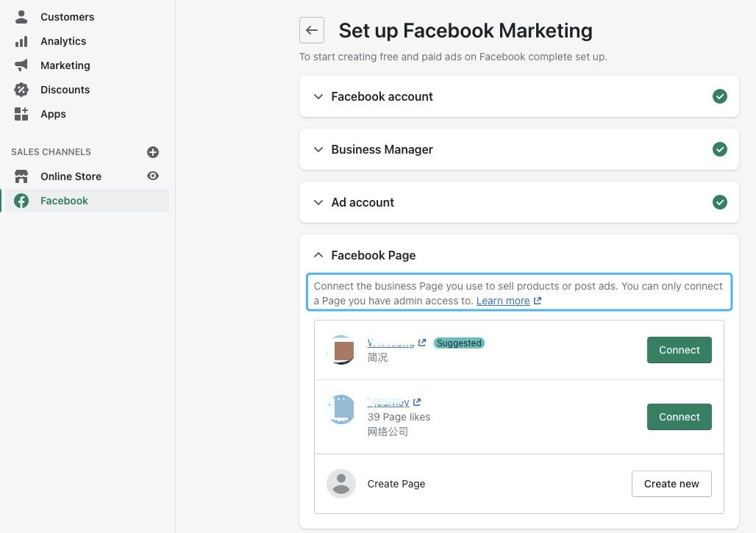Connect the Suggested Facebook page
The height and width of the screenshot is (533, 756).
679,350
